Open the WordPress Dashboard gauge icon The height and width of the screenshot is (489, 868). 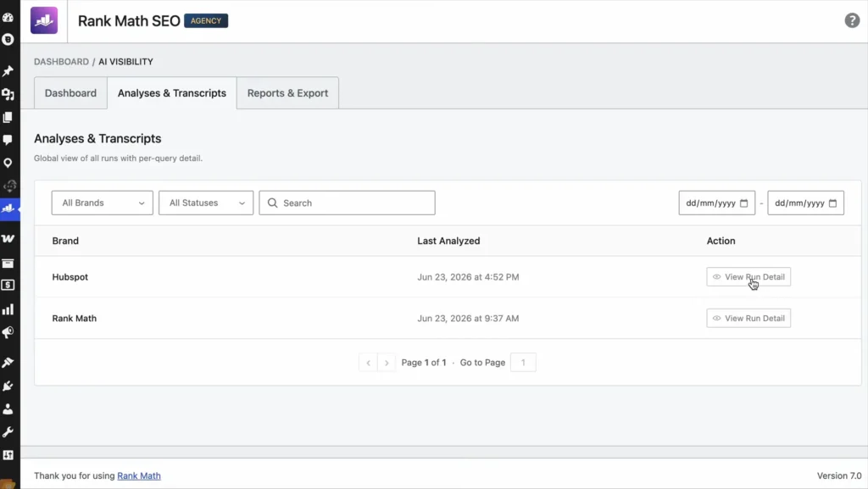(x=8, y=17)
